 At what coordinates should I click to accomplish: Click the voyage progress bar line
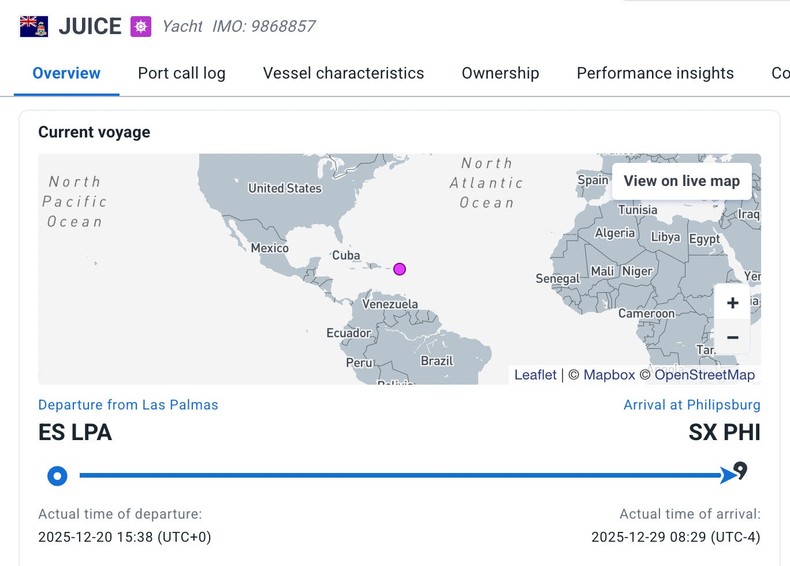click(400, 476)
